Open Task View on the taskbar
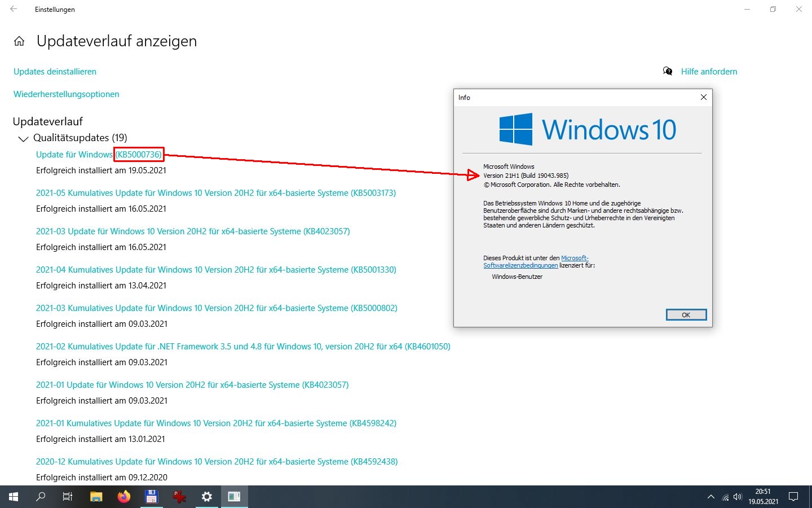 pos(68,497)
